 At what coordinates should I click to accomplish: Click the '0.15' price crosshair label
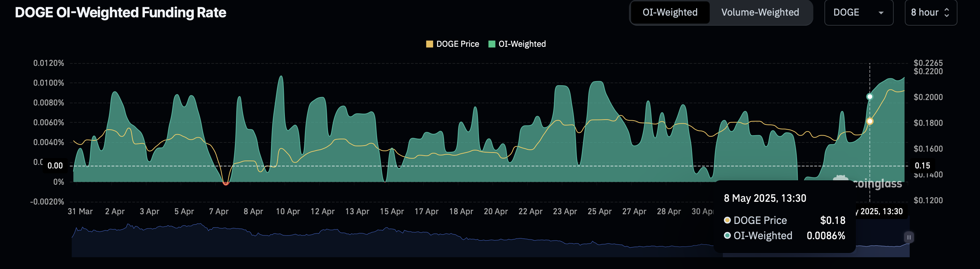coord(922,165)
